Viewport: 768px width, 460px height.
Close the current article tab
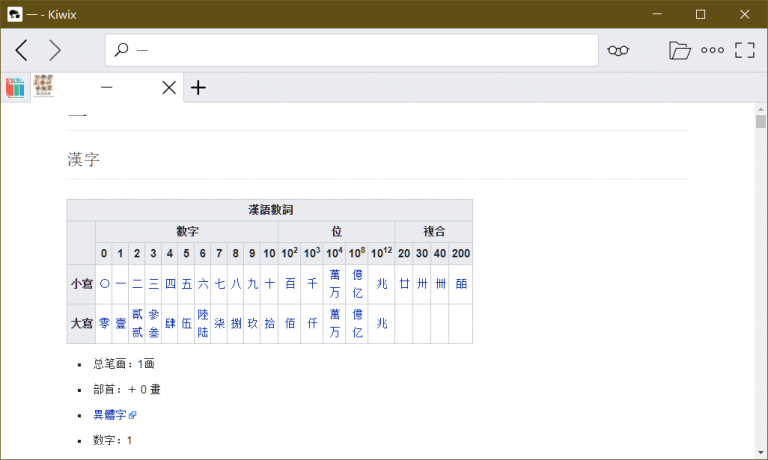169,88
